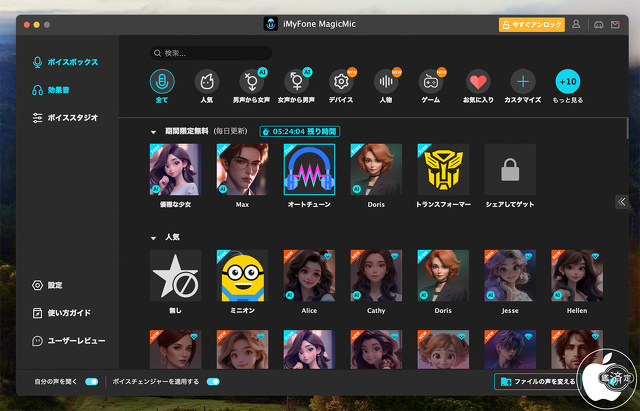Select Doris in the free limited row
This screenshot has height=411, width=640.
(x=376, y=169)
